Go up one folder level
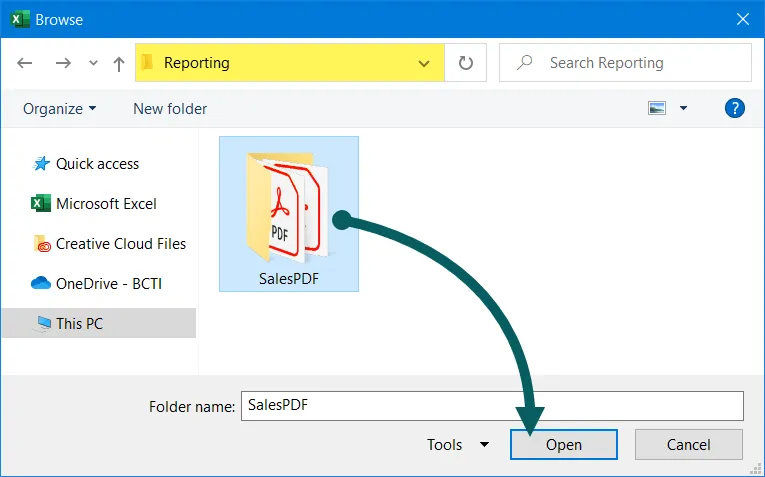The width and height of the screenshot is (765, 477). [x=119, y=63]
